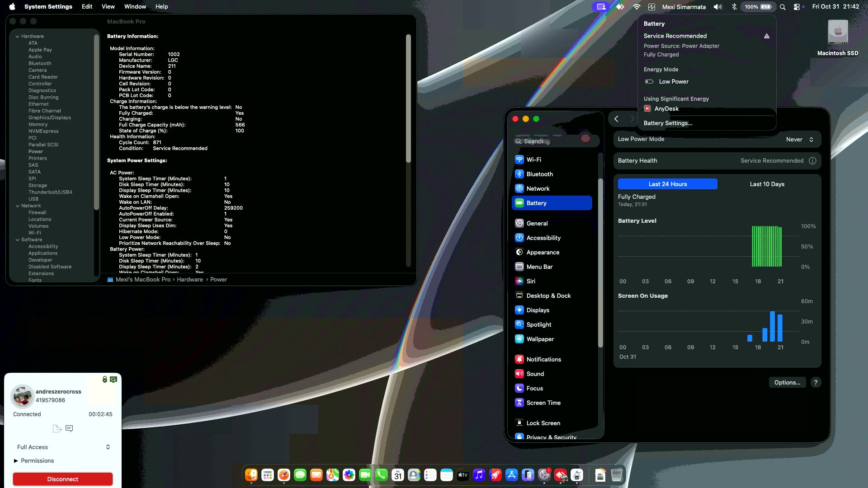Click screen sharing icon in menu bar

pyautogui.click(x=601, y=7)
